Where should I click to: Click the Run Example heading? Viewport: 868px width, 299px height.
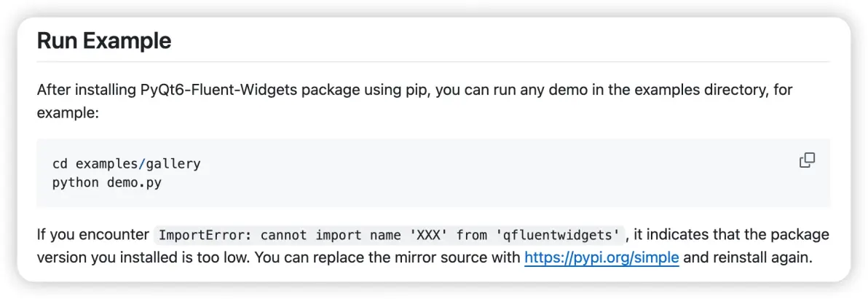104,41
